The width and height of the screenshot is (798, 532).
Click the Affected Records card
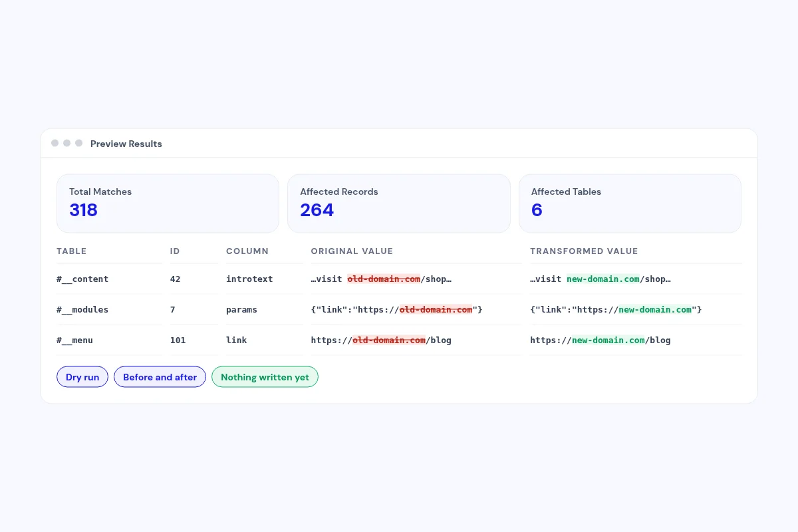[399, 203]
